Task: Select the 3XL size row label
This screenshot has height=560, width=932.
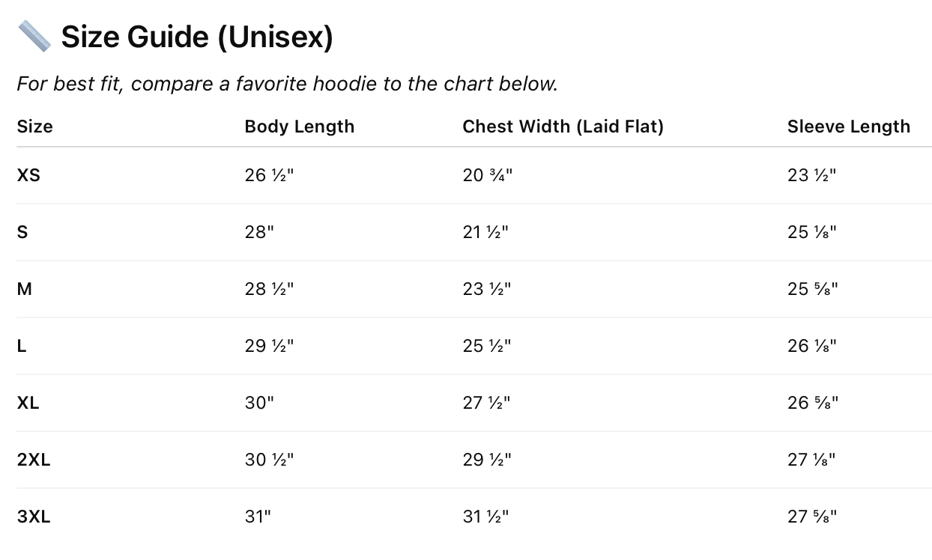Action: click(34, 517)
